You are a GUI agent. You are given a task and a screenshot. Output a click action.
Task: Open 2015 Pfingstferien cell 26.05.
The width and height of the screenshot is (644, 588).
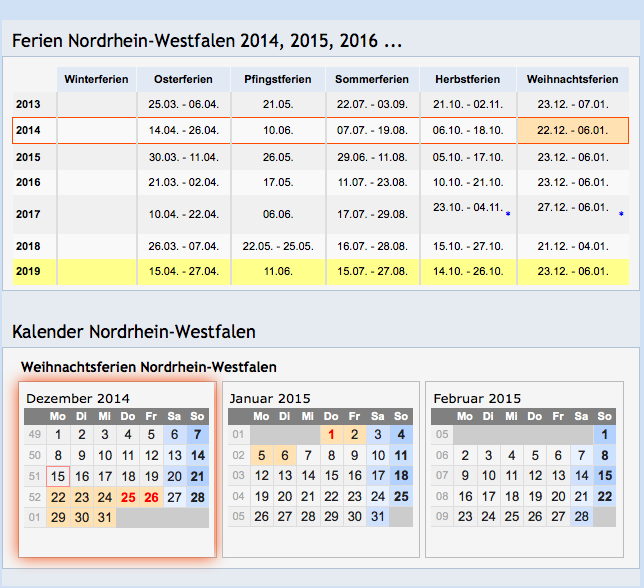(x=278, y=157)
